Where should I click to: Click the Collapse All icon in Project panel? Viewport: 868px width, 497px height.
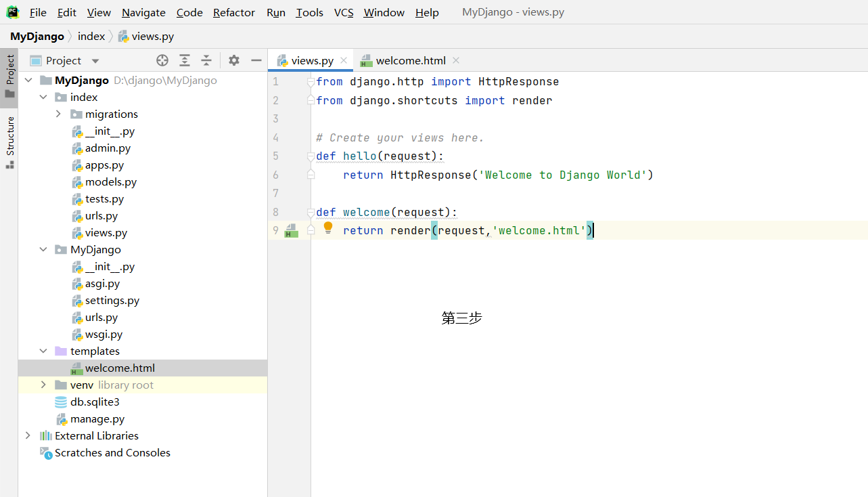[206, 60]
